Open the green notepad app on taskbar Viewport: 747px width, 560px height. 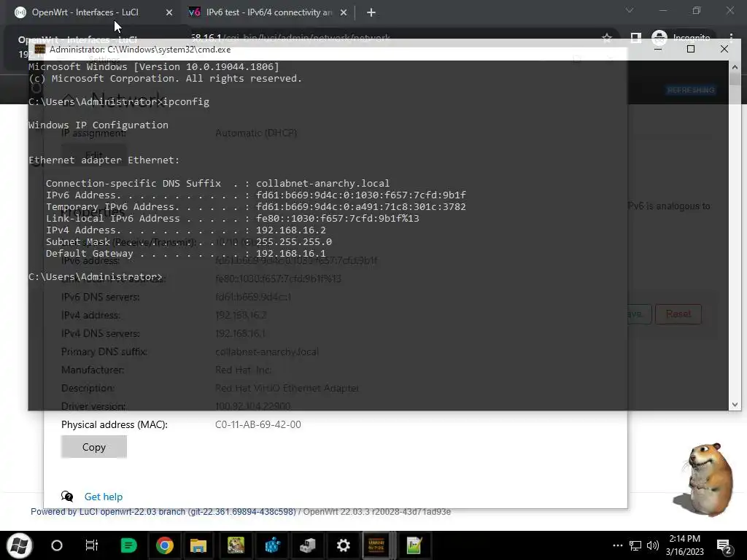(414, 545)
